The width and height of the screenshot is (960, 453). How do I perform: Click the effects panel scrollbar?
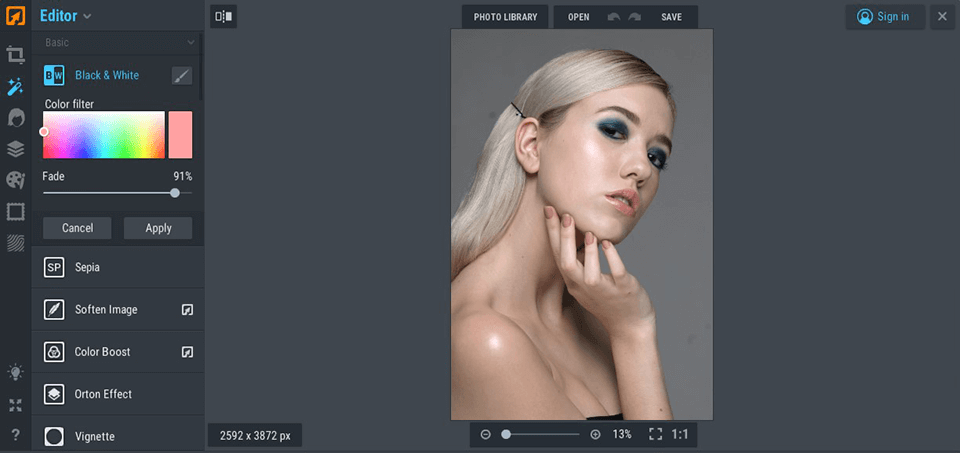pyautogui.click(x=201, y=67)
